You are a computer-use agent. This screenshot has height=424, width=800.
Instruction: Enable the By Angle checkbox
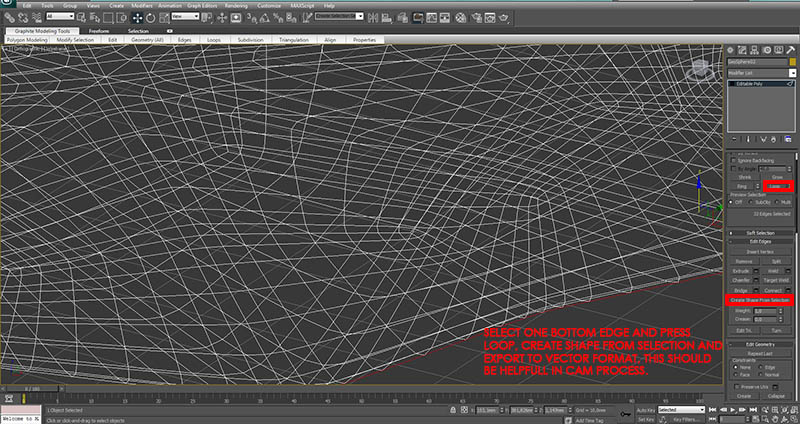(734, 169)
